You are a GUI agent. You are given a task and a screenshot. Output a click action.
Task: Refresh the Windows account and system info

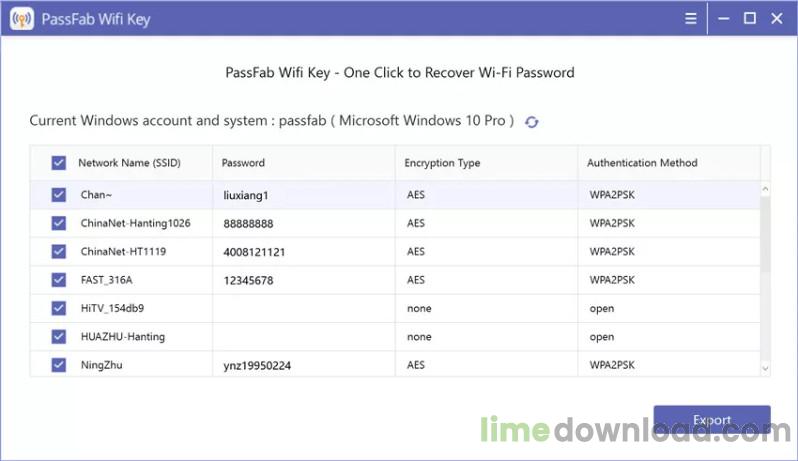pos(532,122)
